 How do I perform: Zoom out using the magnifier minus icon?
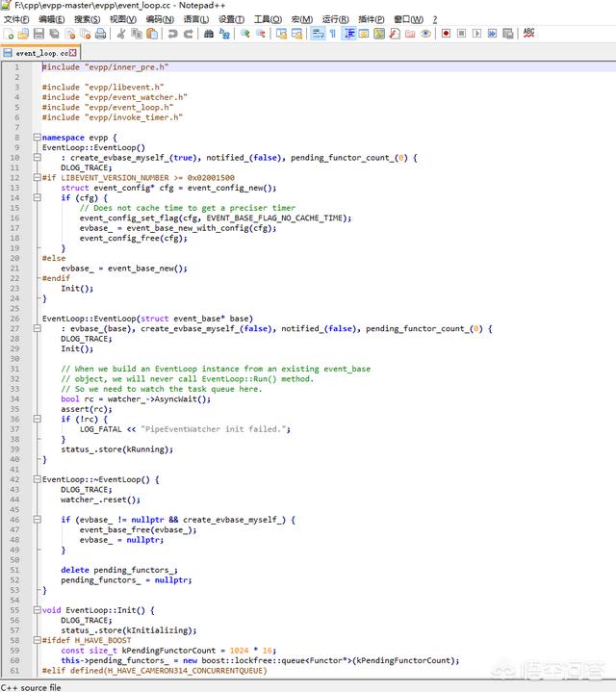260,34
